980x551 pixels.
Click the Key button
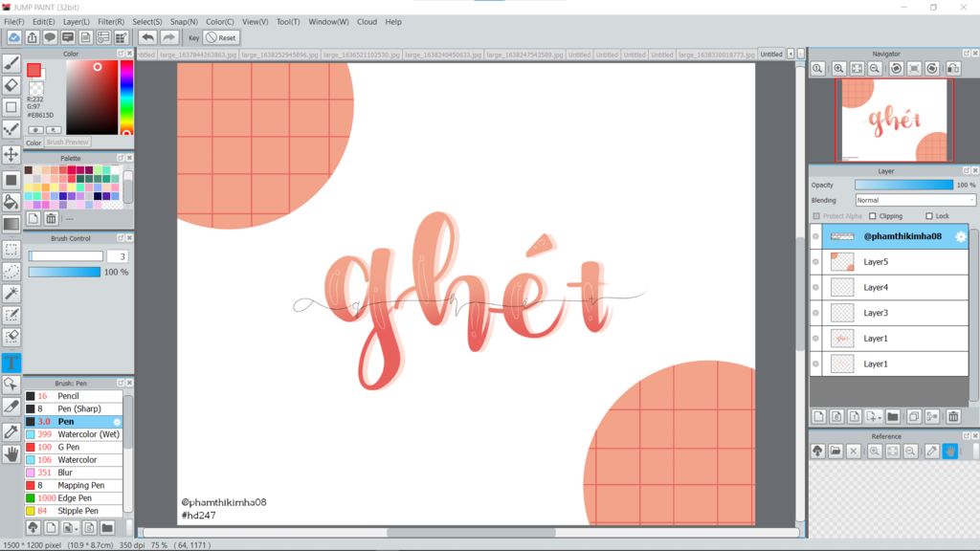click(193, 37)
